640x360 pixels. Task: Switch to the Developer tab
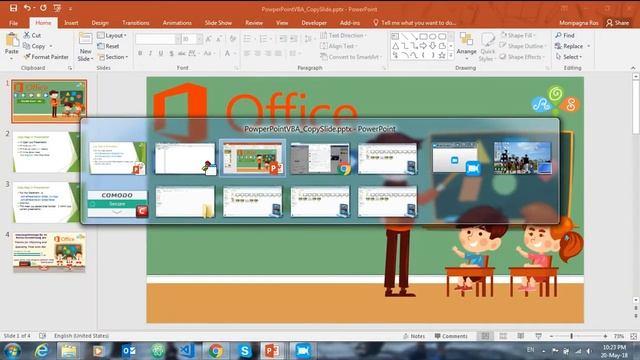coord(314,23)
